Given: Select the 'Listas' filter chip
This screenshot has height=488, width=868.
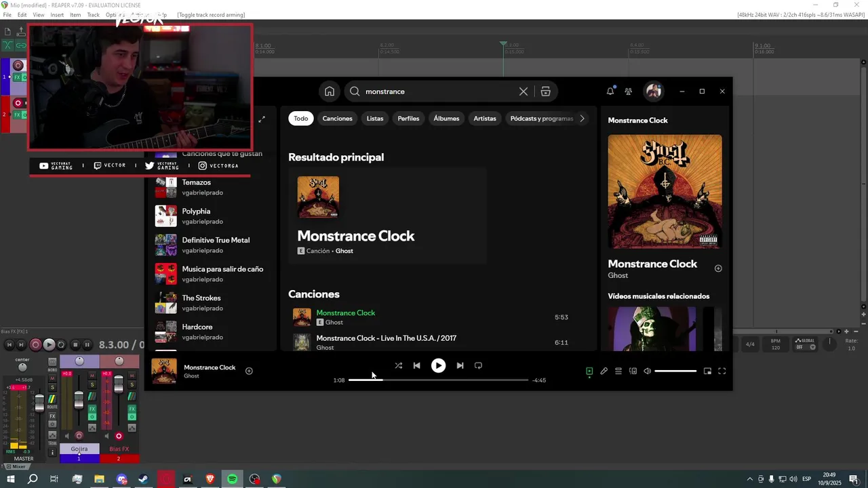Looking at the screenshot, I should pos(375,119).
